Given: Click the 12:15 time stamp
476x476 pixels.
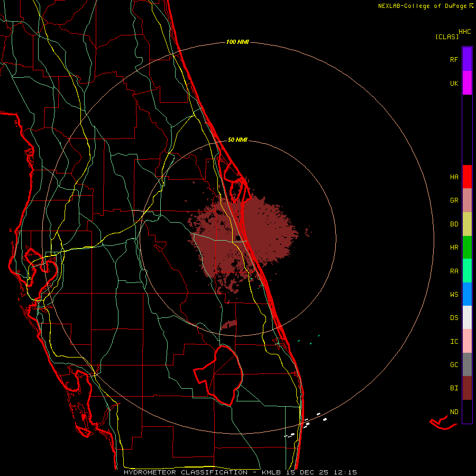Looking at the screenshot, I should (x=346, y=472).
